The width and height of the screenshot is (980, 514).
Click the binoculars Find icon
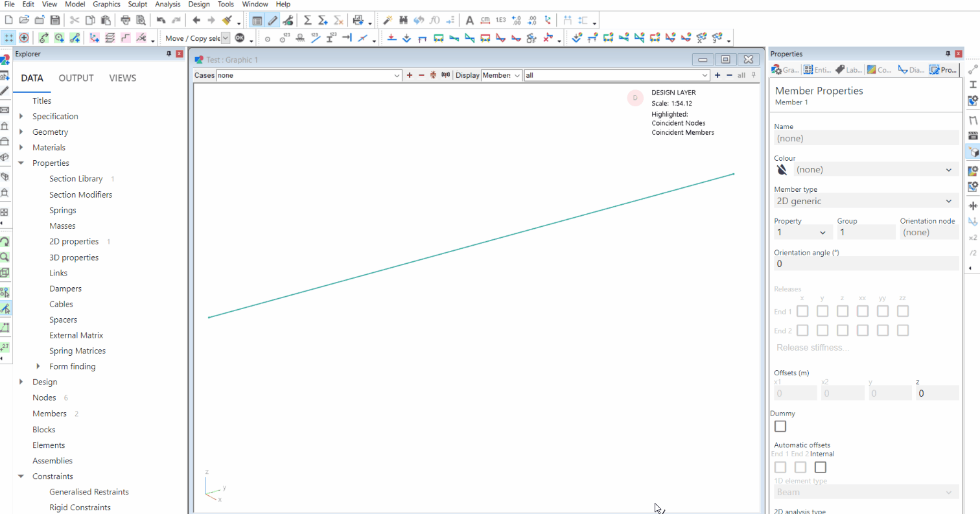404,20
